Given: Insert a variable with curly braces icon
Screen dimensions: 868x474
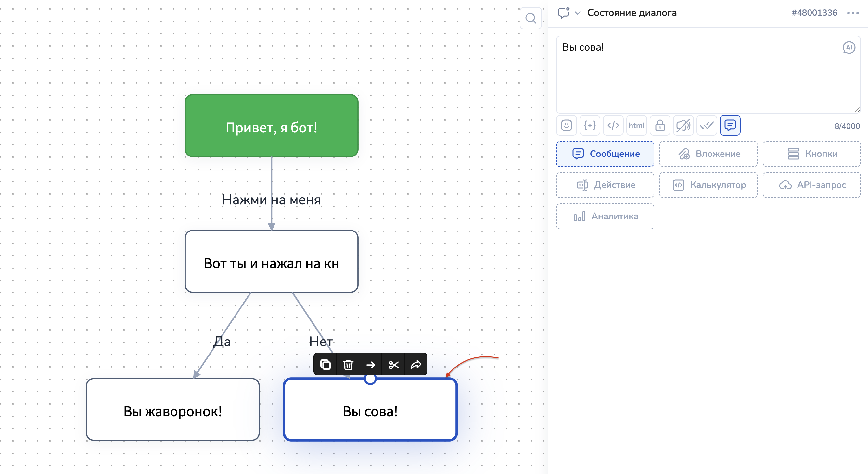Looking at the screenshot, I should (590, 126).
